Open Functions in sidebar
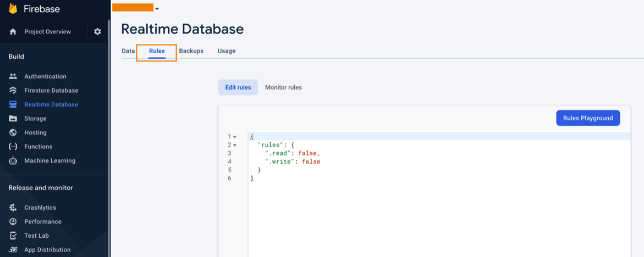 point(38,146)
